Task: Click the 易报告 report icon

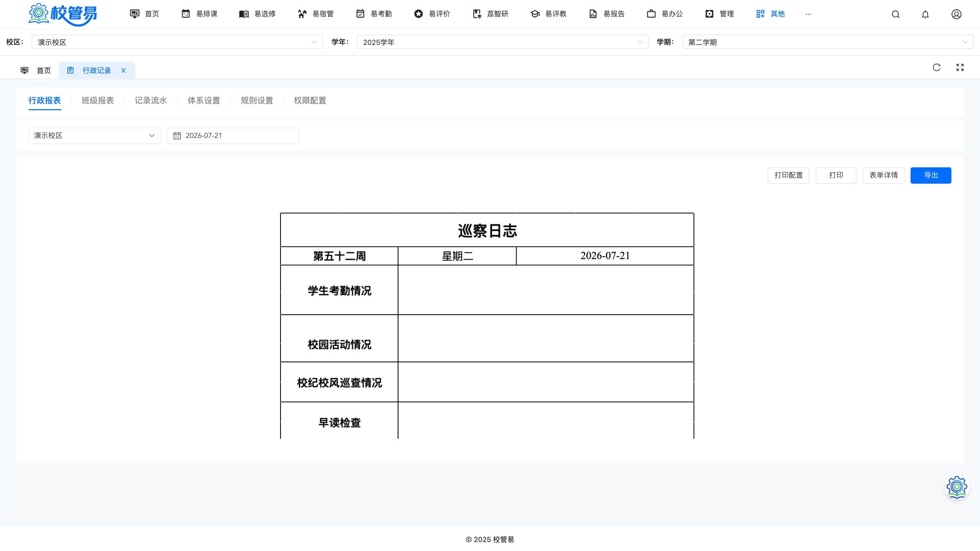Action: [x=593, y=14]
